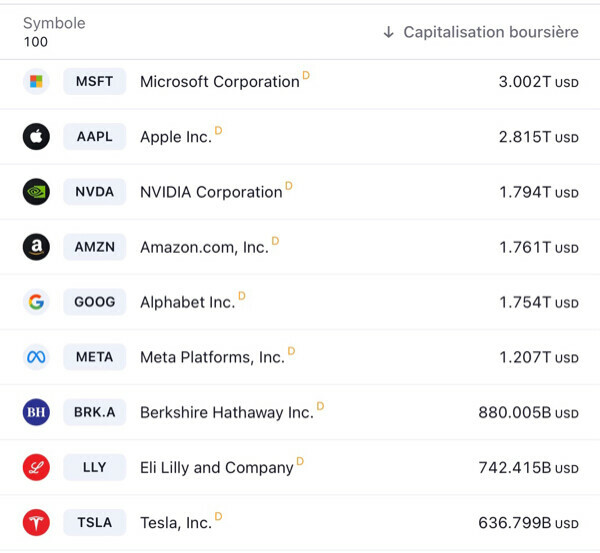This screenshot has width=600, height=553.
Task: Select the NVDA ticker badge
Action: pos(95,192)
